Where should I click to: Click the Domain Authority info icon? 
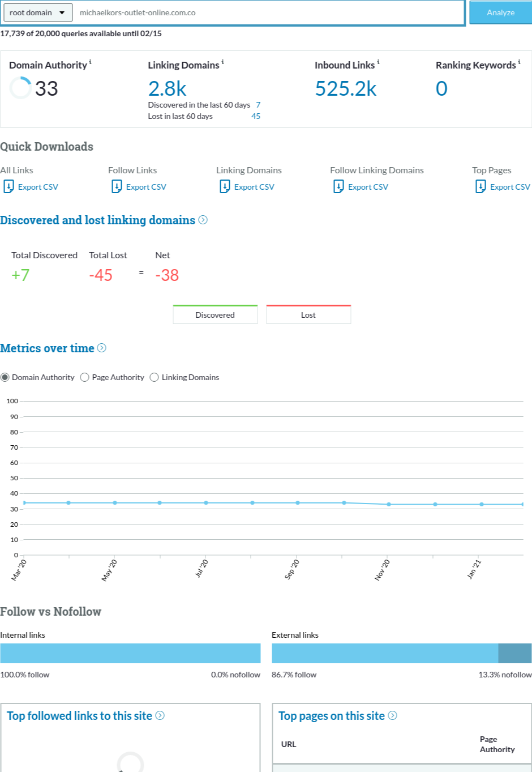91,62
